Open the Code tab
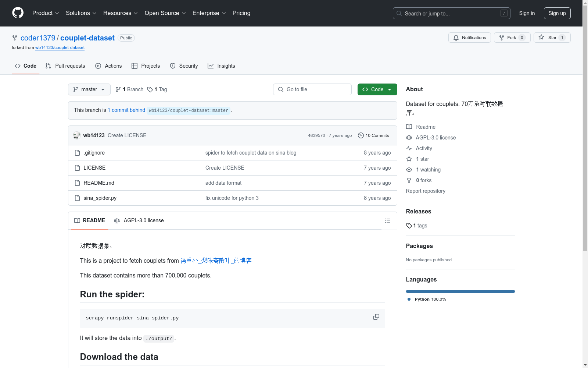The image size is (588, 368). 26,66
